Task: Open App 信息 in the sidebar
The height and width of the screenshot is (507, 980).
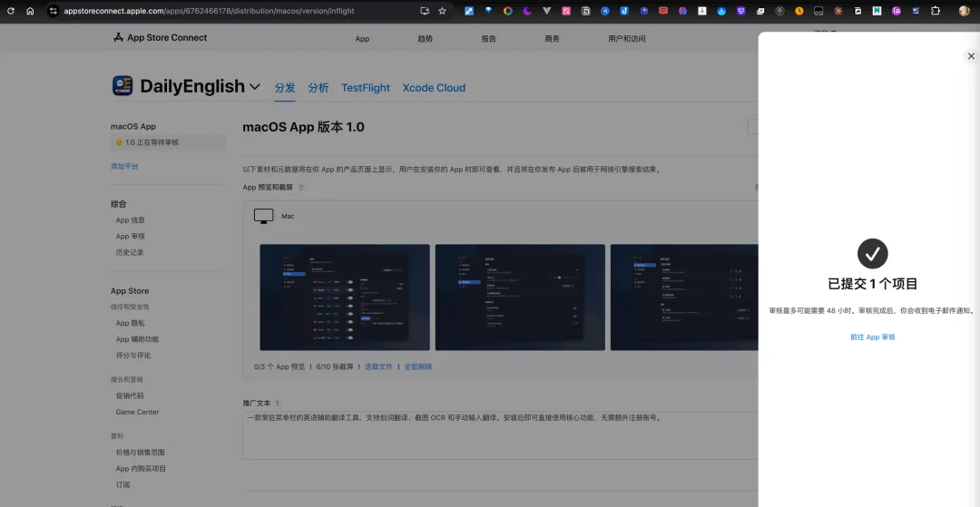Action: (x=131, y=219)
